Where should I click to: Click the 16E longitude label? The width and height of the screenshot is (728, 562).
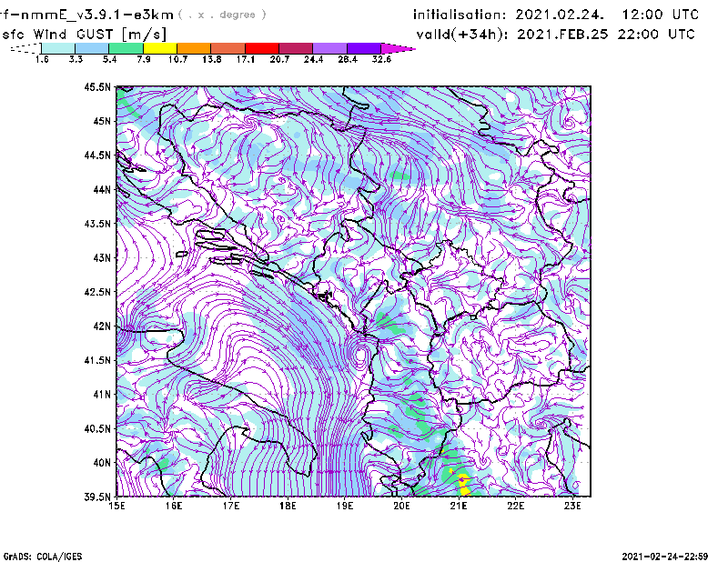tap(174, 506)
